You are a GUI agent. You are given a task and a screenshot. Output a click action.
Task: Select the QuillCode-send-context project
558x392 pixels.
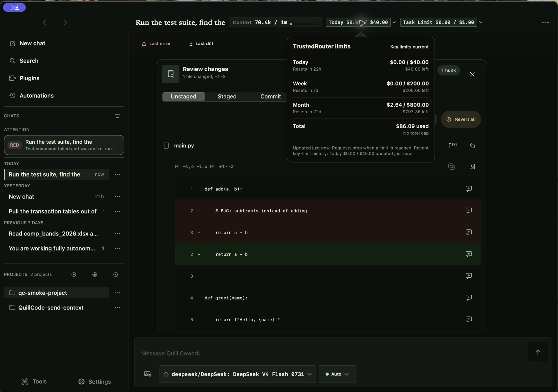(57, 308)
